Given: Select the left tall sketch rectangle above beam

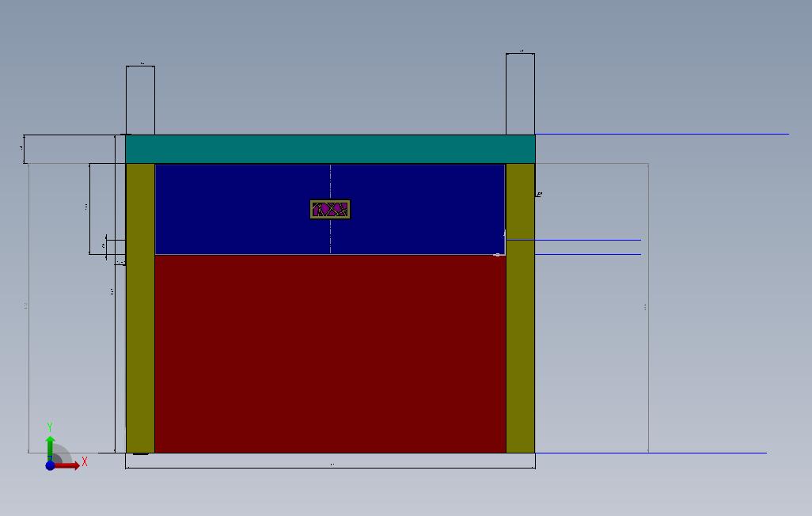Looking at the screenshot, I should pos(140,100).
